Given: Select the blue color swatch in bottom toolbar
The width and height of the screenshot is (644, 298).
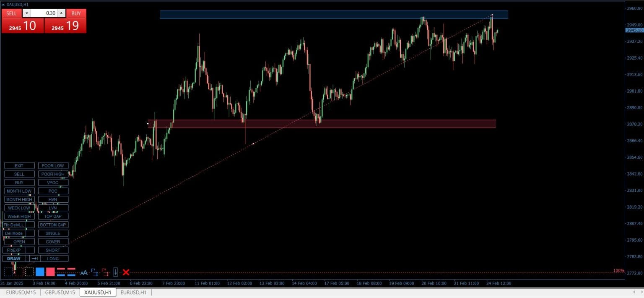Looking at the screenshot, I should point(40,272).
